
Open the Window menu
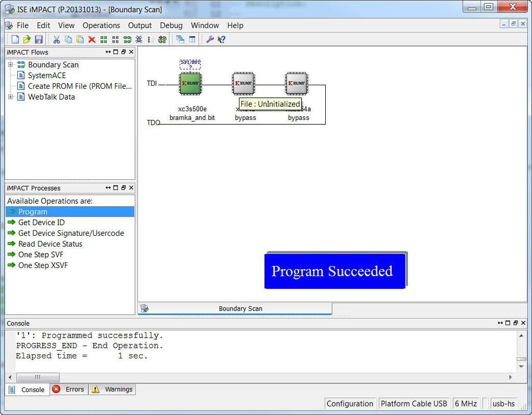click(x=205, y=25)
